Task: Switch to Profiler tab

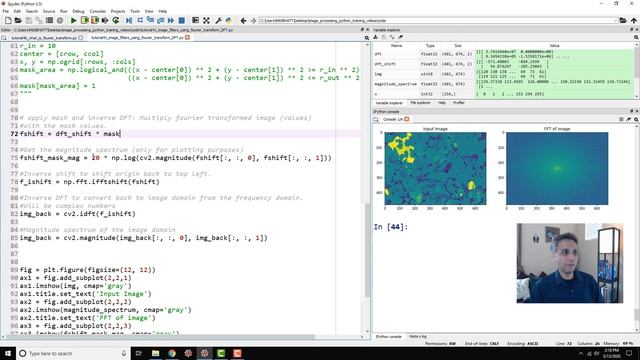Action: click(x=459, y=103)
